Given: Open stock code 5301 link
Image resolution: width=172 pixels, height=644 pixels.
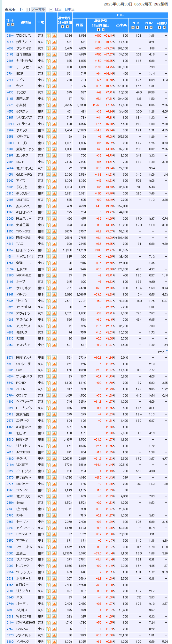Looking at the screenshot, I should pyautogui.click(x=10, y=149).
